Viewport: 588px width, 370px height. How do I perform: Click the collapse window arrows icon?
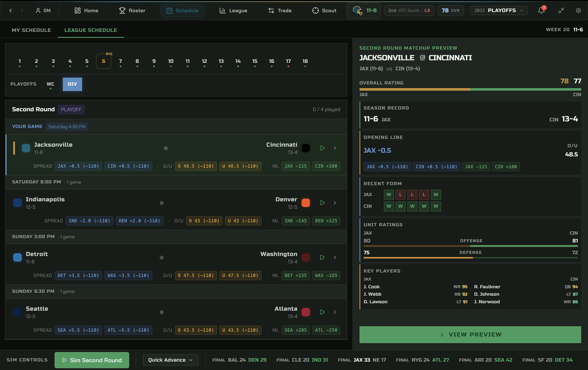coord(561,11)
